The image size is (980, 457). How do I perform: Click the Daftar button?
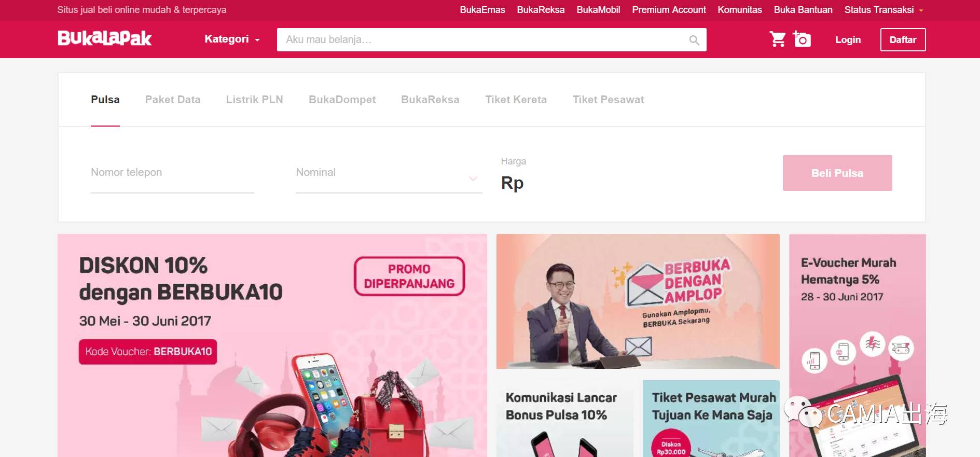[903, 40]
